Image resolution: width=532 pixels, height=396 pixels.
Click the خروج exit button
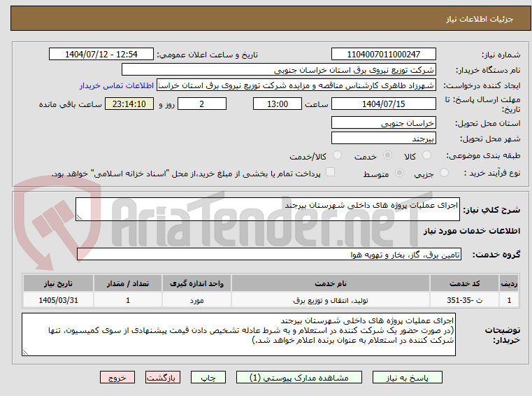[x=117, y=377]
